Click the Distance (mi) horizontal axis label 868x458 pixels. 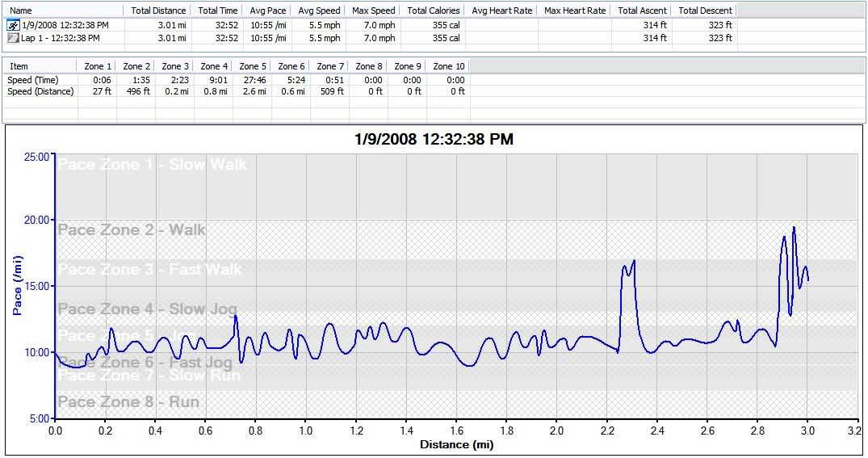[x=456, y=444]
